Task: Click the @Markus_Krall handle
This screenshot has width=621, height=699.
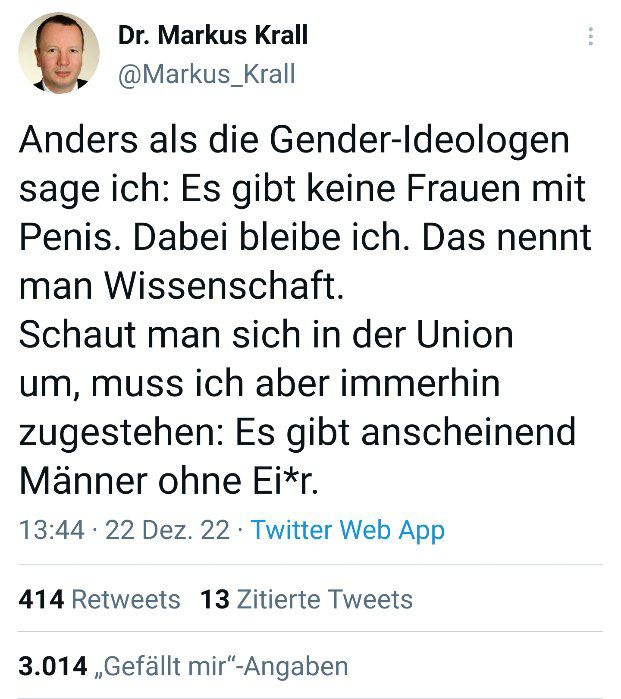Action: tap(206, 75)
